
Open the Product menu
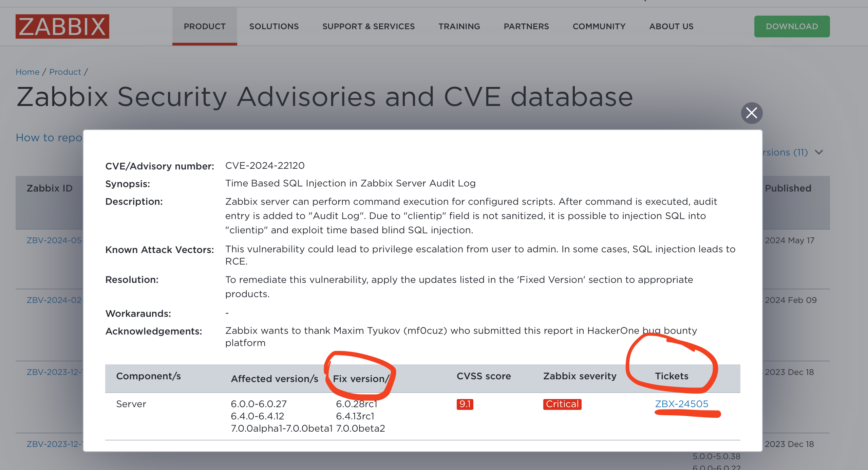click(205, 26)
